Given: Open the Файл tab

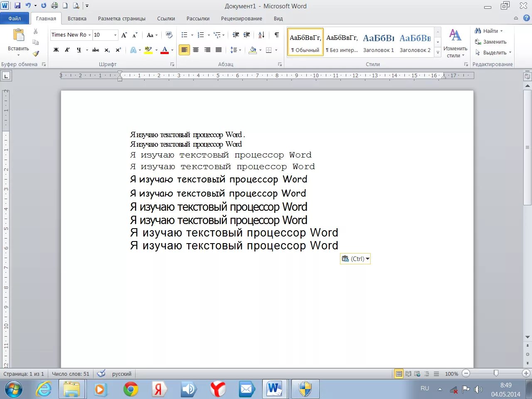Looking at the screenshot, I should point(15,18).
